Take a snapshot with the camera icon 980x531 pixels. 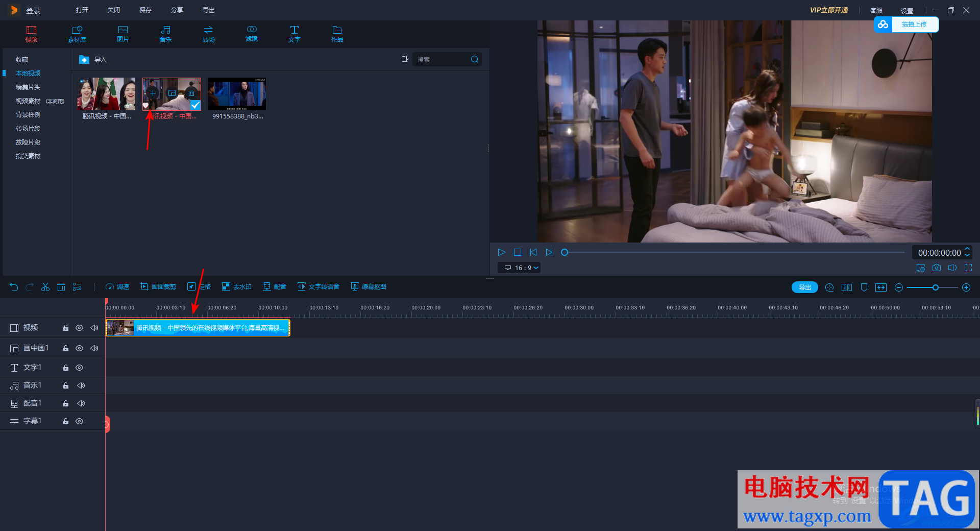coord(937,268)
